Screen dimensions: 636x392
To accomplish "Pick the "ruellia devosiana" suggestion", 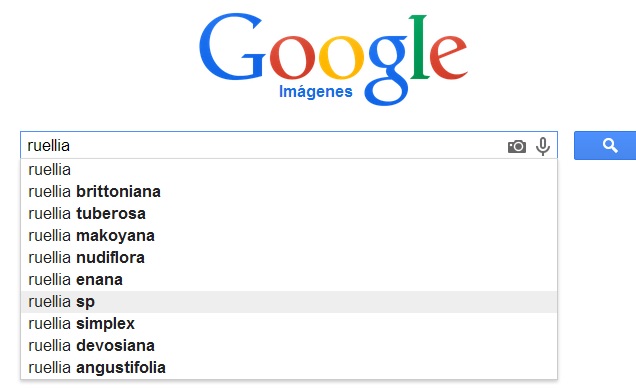I will coord(289,345).
